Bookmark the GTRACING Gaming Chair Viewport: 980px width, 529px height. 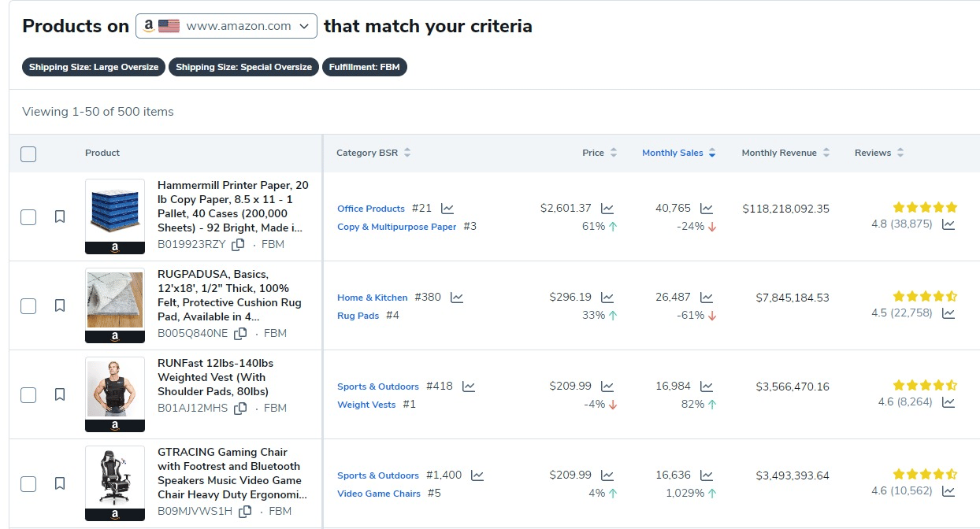tap(60, 483)
